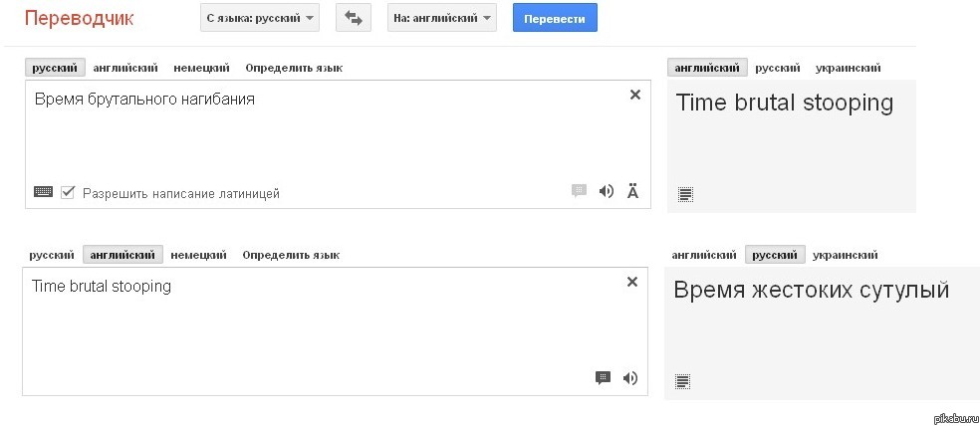Clear the lower 'Time brutal stooping' input with X
The height and width of the screenshot is (426, 980).
coord(632,282)
